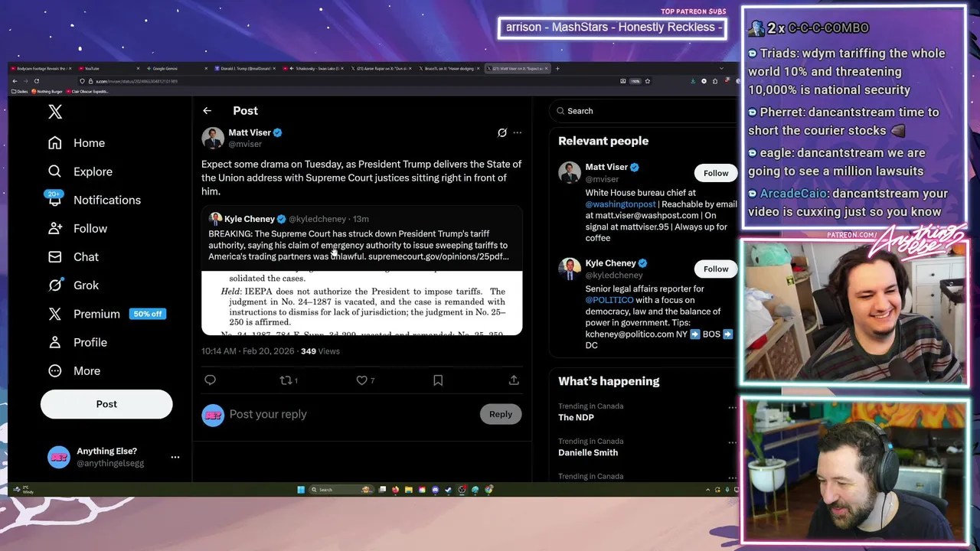
Task: Open options dots for The NDP trend
Action: pos(732,407)
